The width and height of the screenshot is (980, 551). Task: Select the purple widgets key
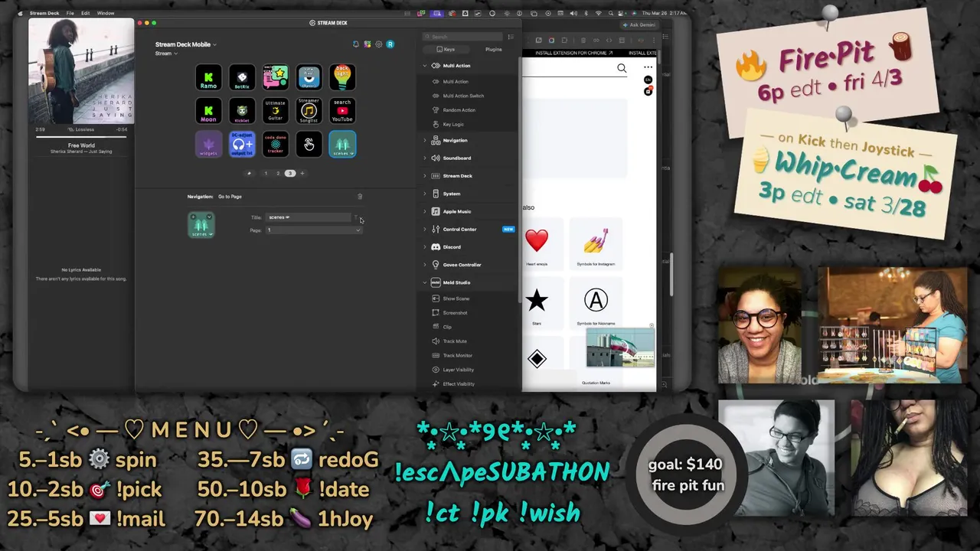(208, 144)
